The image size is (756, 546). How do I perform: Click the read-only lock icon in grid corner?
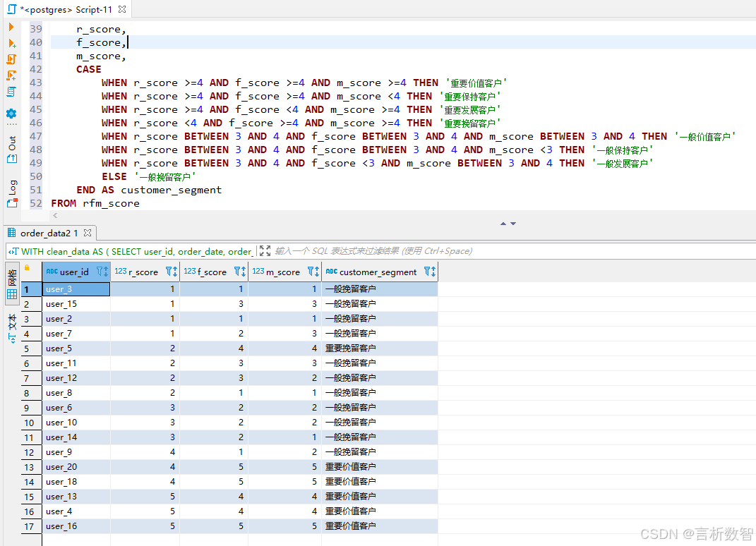tap(27, 268)
